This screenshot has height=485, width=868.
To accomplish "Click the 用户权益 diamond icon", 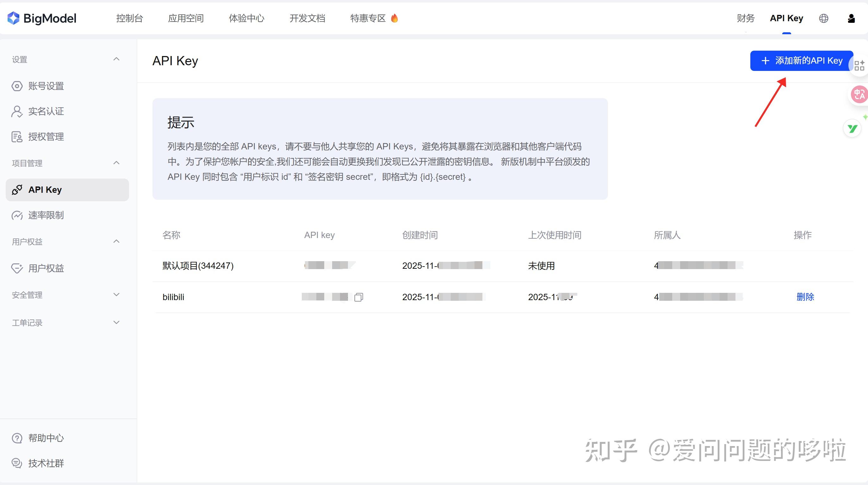I will 17,268.
